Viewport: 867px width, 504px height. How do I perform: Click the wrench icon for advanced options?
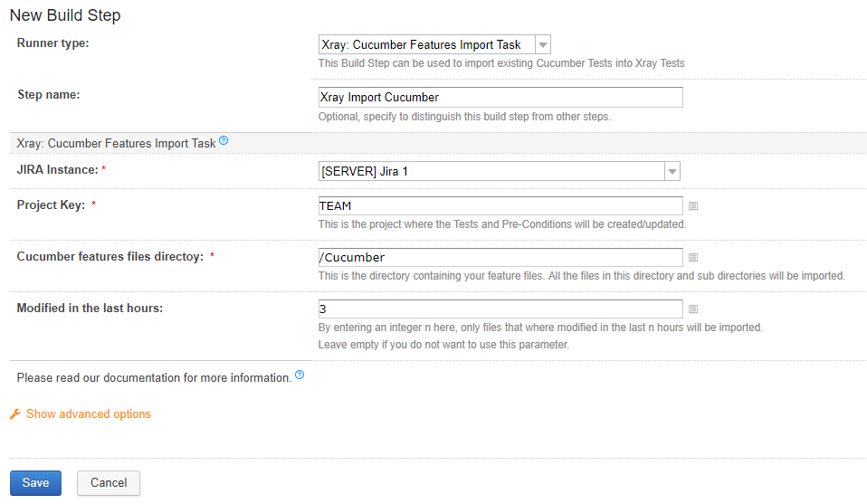point(14,414)
